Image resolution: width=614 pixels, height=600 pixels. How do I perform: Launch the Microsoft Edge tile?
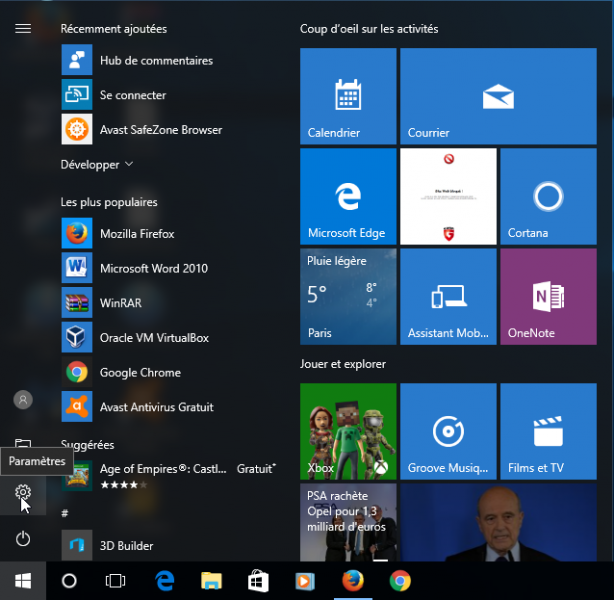[348, 196]
